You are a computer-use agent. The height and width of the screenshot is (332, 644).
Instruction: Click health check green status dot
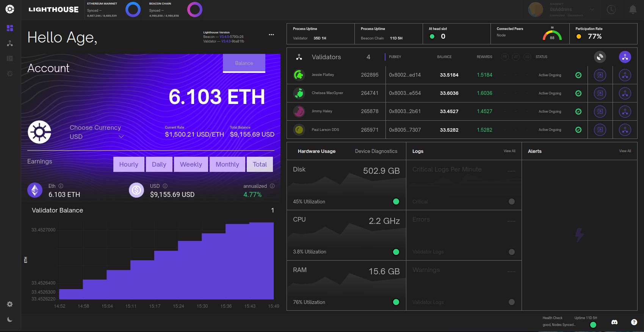coord(593,325)
